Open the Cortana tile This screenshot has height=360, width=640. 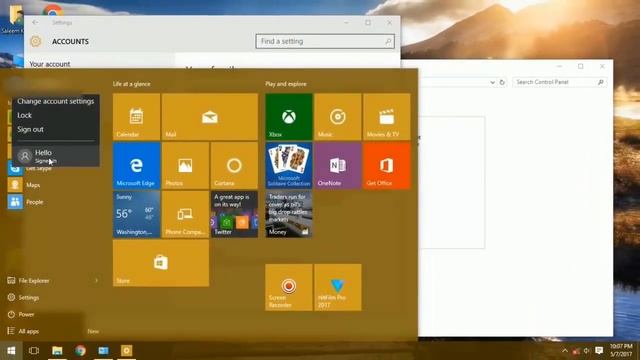pos(234,165)
